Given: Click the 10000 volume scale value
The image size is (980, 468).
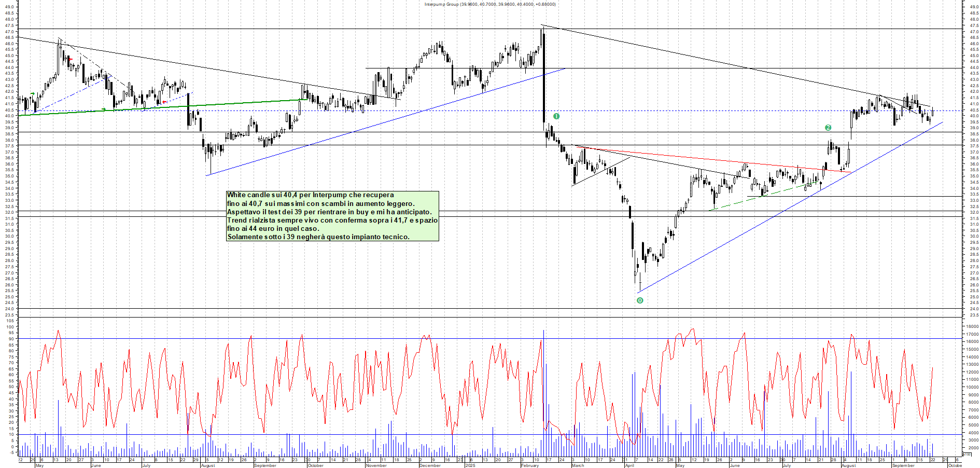Looking at the screenshot, I should tap(972, 387).
